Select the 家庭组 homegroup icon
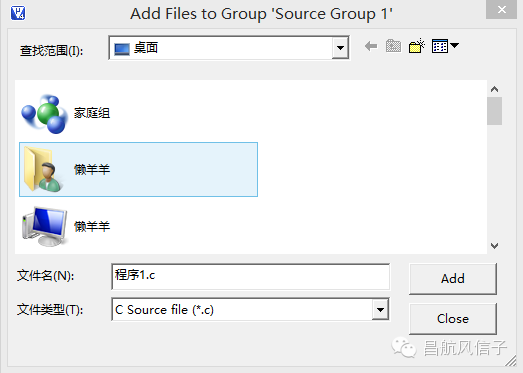The image size is (523, 373). click(44, 114)
